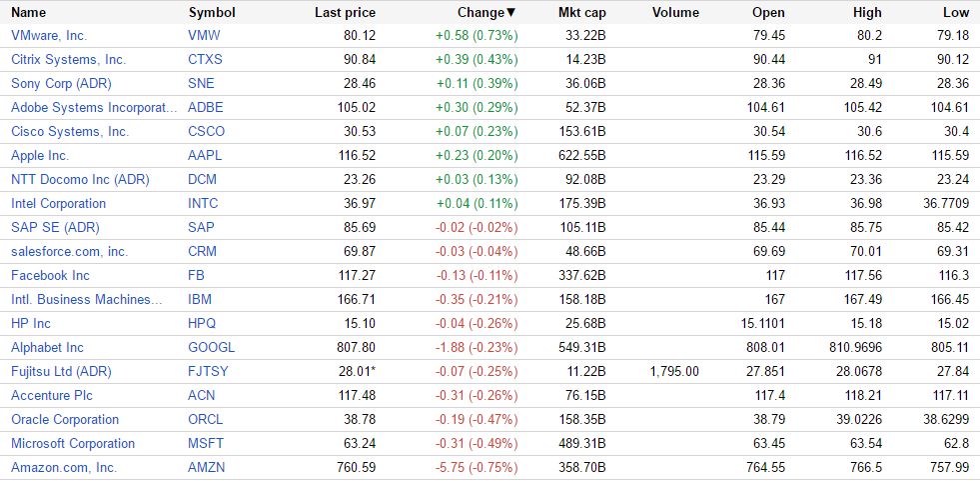Screen dimensions: 980x481
Task: Open the VMware, Inc. company link
Action: coord(49,35)
